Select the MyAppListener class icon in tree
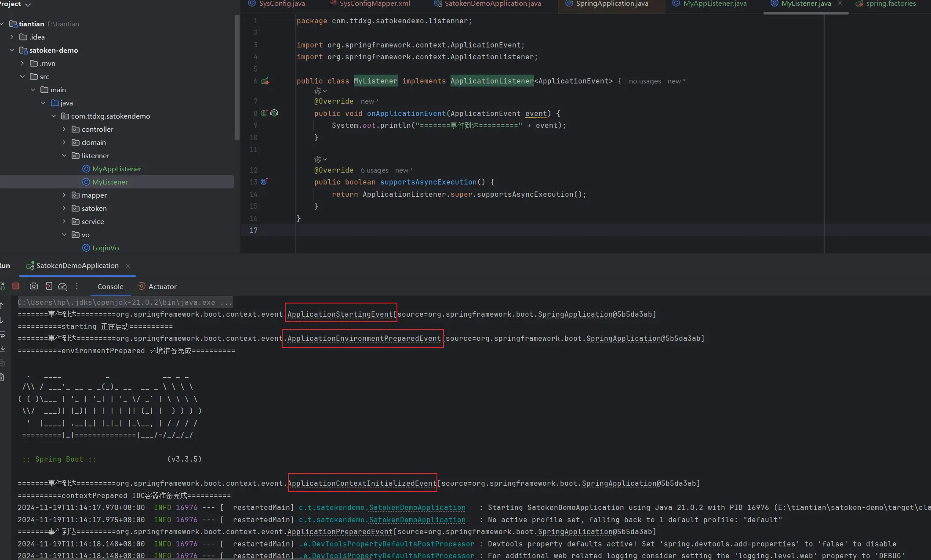This screenshot has height=560, width=931. (86, 169)
